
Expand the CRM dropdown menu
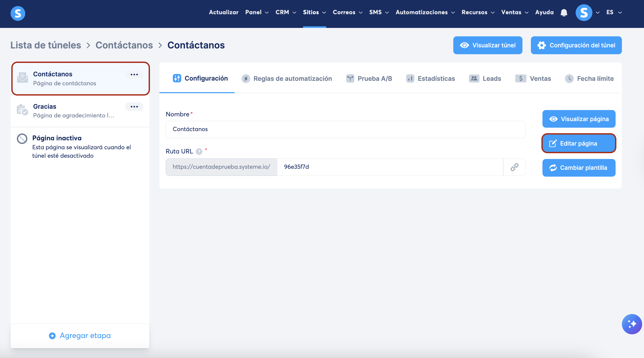click(285, 12)
